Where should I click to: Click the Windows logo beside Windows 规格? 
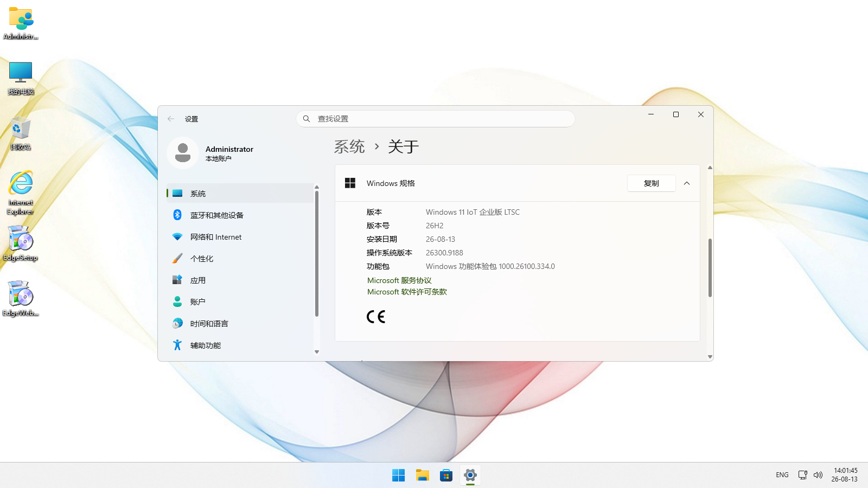tap(350, 183)
